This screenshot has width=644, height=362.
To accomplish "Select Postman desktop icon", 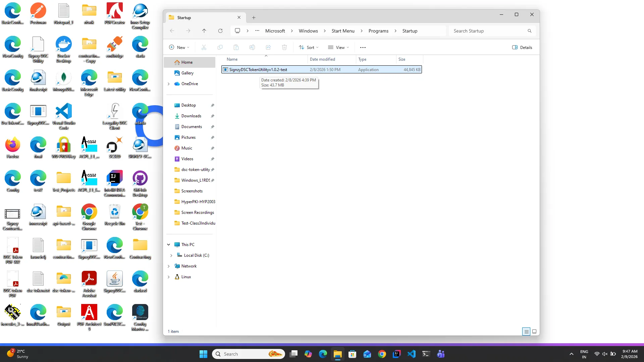I will pyautogui.click(x=38, y=14).
